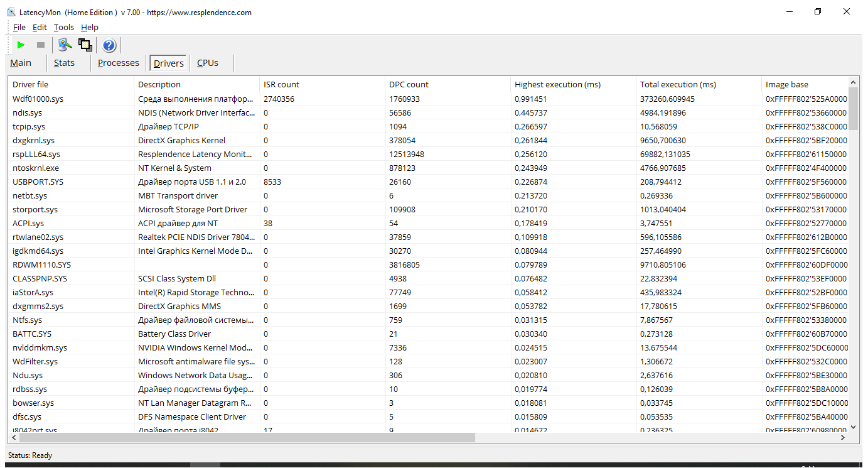Open the File menu

[19, 27]
